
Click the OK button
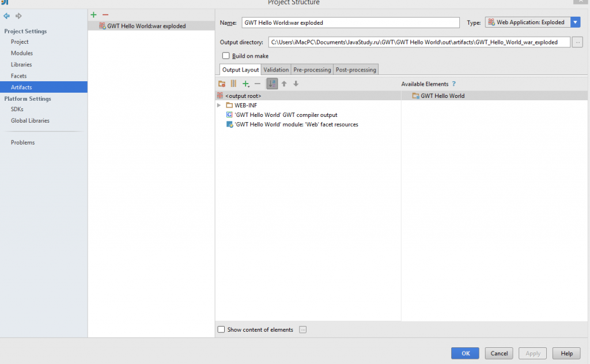tap(465, 353)
